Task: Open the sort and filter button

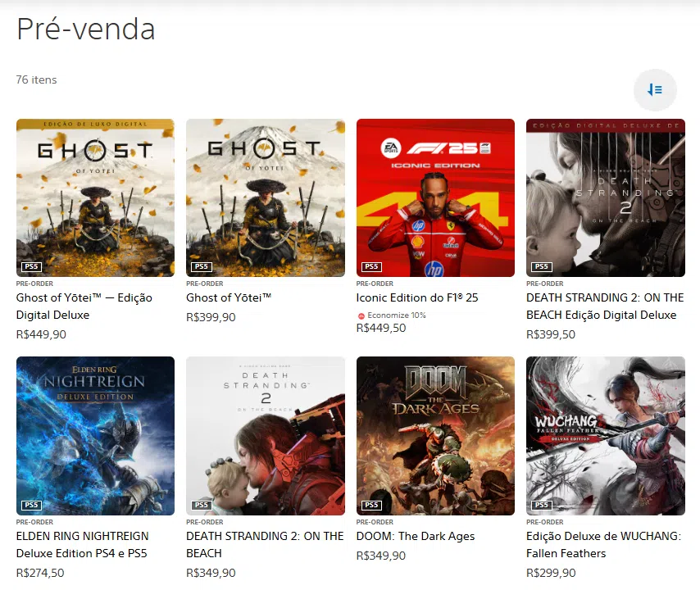Action: pyautogui.click(x=655, y=89)
